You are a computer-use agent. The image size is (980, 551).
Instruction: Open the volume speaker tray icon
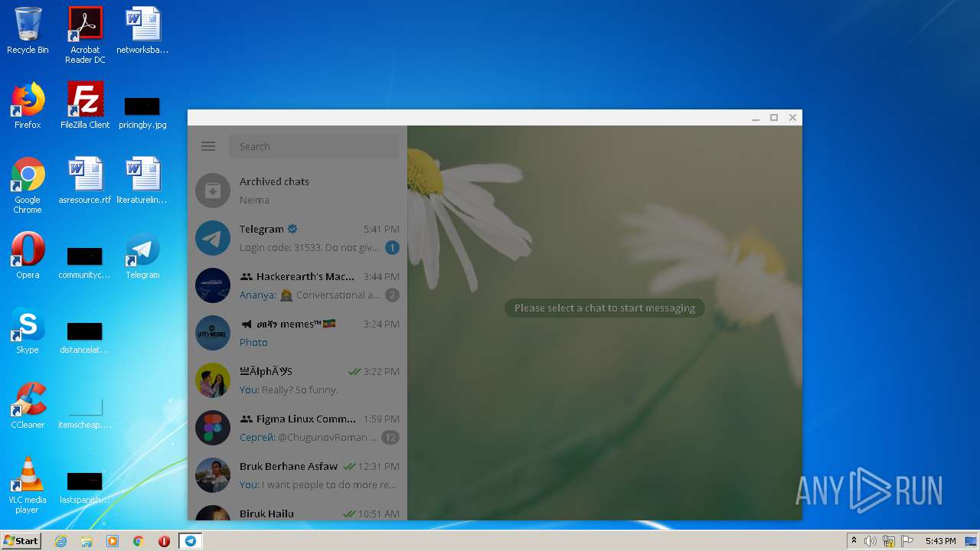(871, 541)
